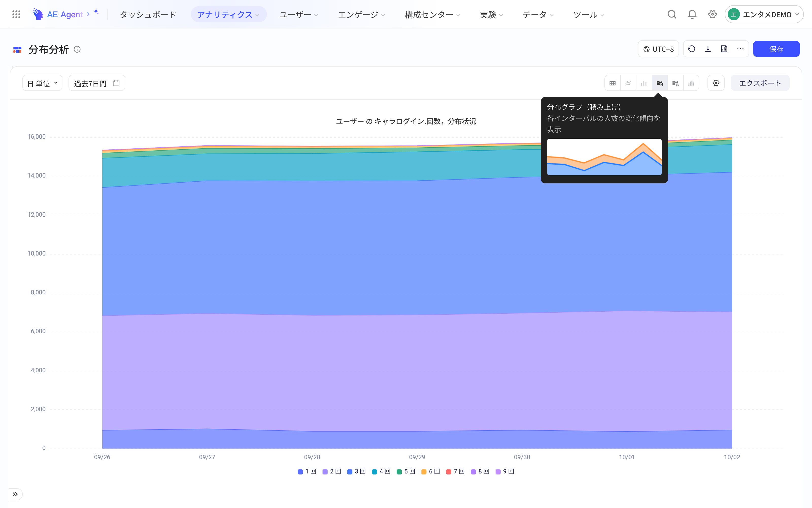Click the sparkle AI icon next to AE Agent
Viewport: 812px width, 508px height.
pos(96,12)
